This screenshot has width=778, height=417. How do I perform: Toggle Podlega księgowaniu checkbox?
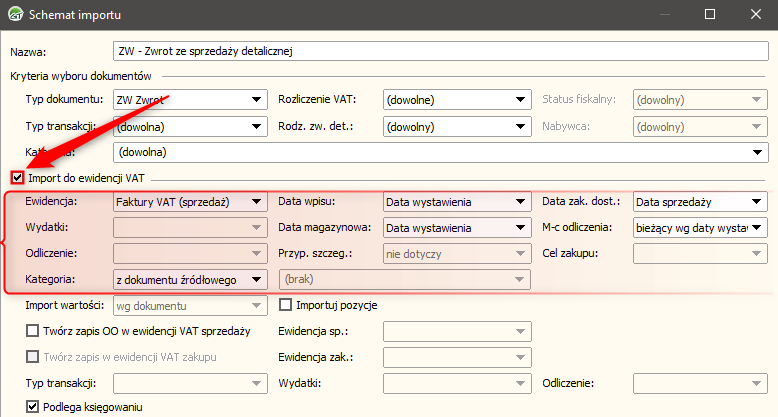point(33,407)
